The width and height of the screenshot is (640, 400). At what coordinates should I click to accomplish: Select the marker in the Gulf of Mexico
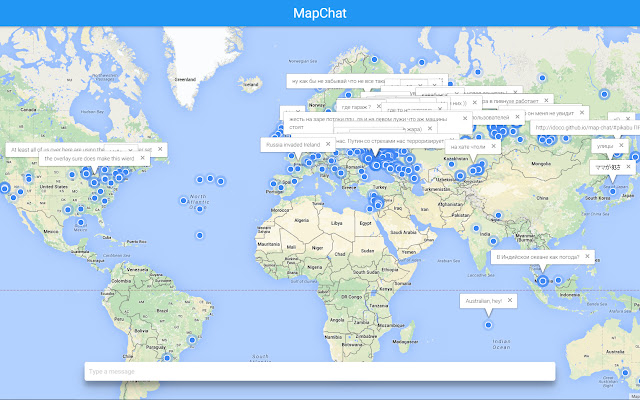[81, 222]
